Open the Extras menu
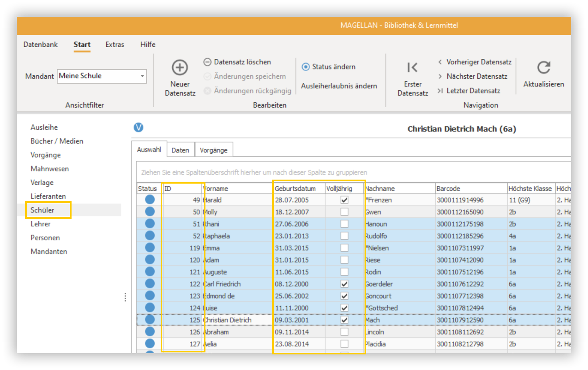The height and width of the screenshot is (370, 588). point(115,44)
